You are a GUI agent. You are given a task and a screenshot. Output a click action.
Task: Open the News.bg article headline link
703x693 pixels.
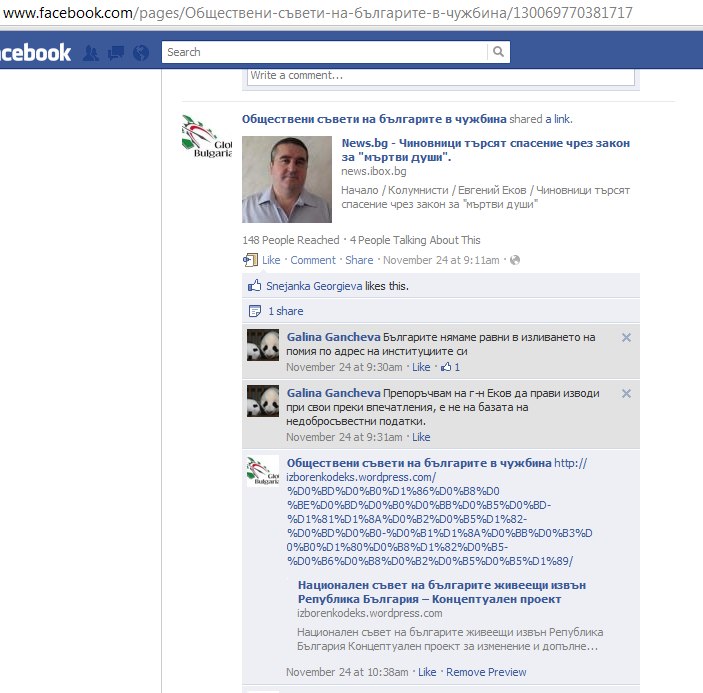485,150
